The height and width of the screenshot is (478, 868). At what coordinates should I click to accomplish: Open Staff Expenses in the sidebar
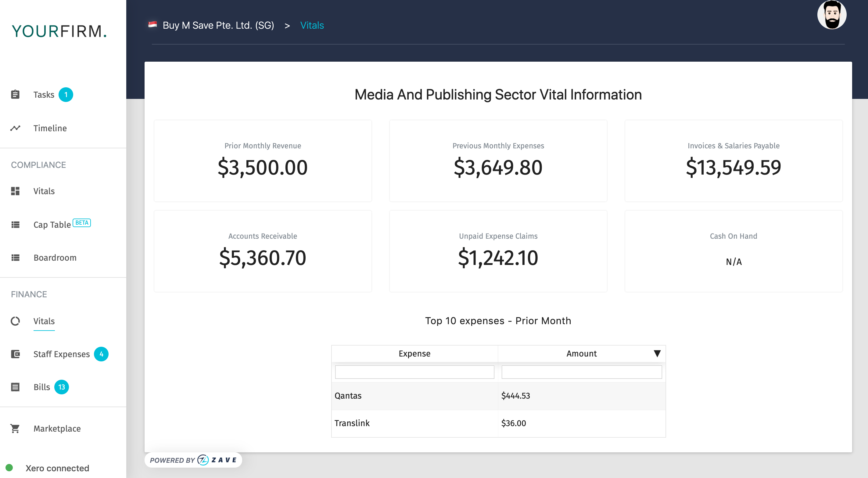tap(61, 354)
